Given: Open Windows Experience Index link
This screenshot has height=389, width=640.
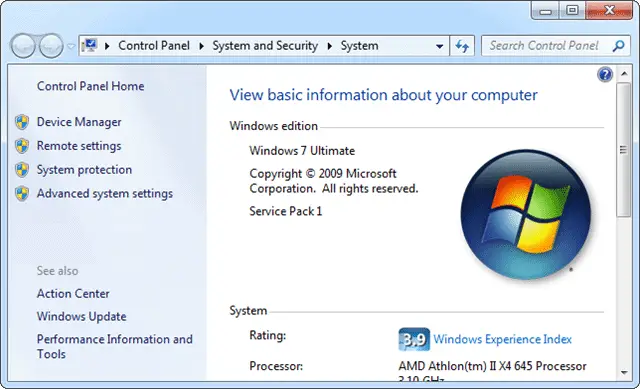Looking at the screenshot, I should pyautogui.click(x=502, y=339).
